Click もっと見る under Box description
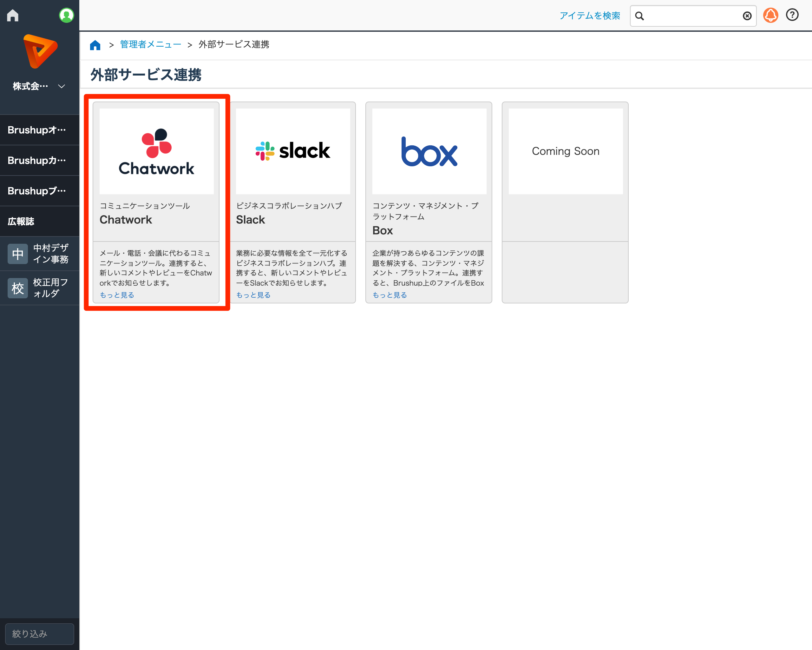The image size is (812, 650). click(x=390, y=295)
